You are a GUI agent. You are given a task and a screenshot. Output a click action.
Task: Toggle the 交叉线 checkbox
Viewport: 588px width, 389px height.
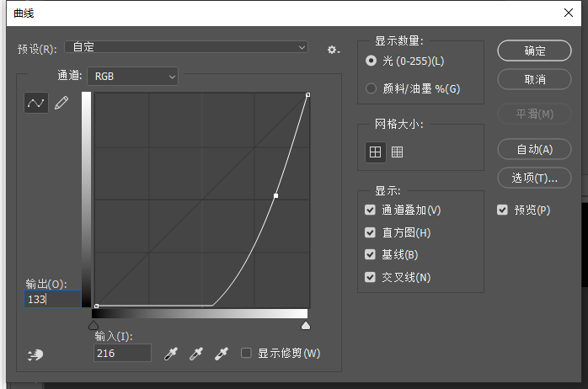pyautogui.click(x=370, y=277)
